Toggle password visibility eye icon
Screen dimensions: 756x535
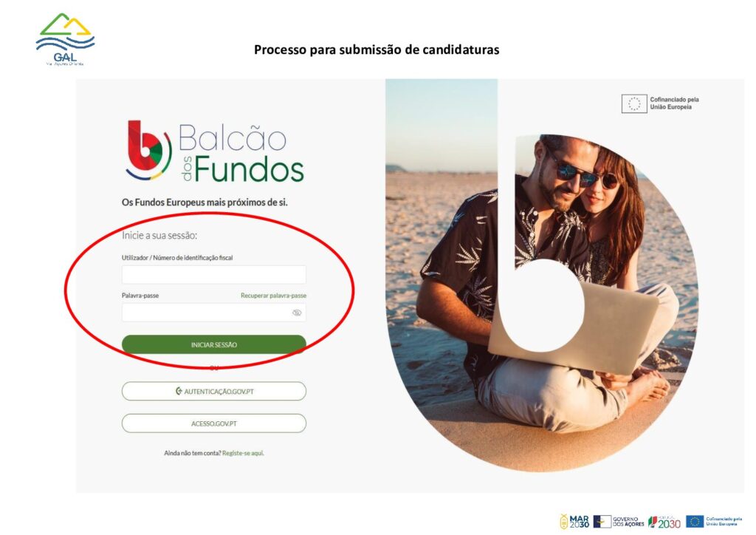point(297,313)
